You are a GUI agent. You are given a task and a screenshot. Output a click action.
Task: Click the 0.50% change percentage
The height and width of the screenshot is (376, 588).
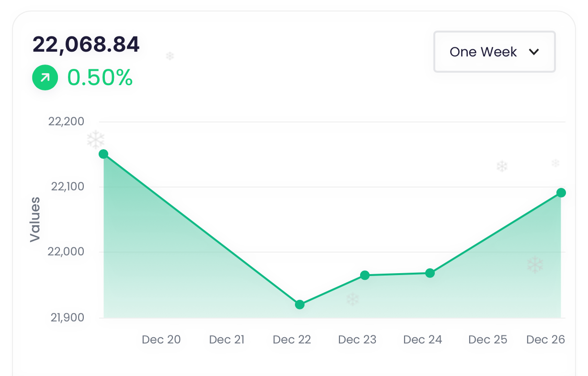click(100, 77)
